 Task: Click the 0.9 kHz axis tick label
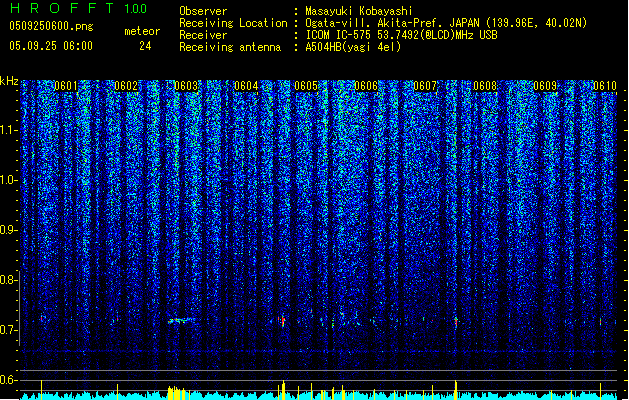coord(8,230)
